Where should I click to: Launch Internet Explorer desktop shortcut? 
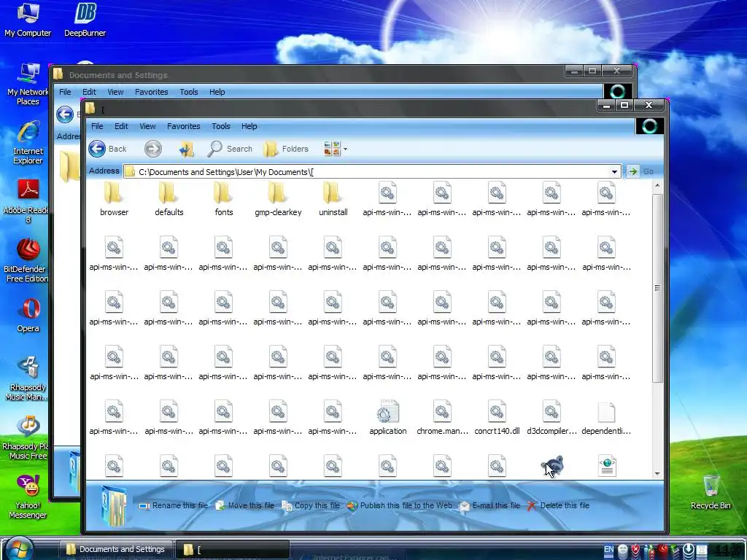[x=28, y=143]
